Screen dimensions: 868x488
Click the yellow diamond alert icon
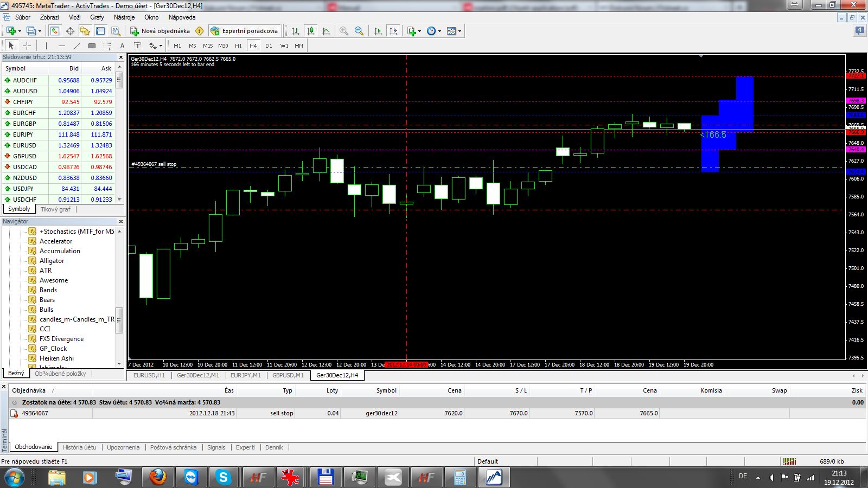[200, 31]
